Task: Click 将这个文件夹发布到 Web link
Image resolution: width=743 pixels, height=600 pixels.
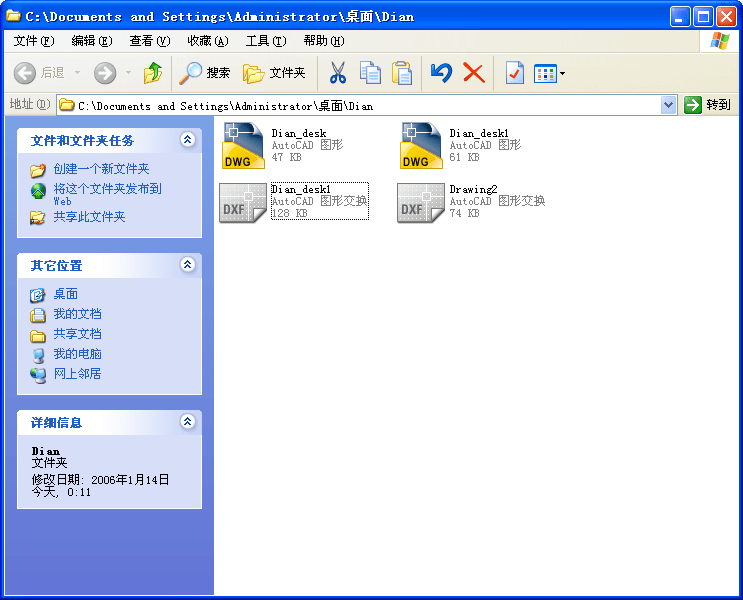Action: [108, 194]
